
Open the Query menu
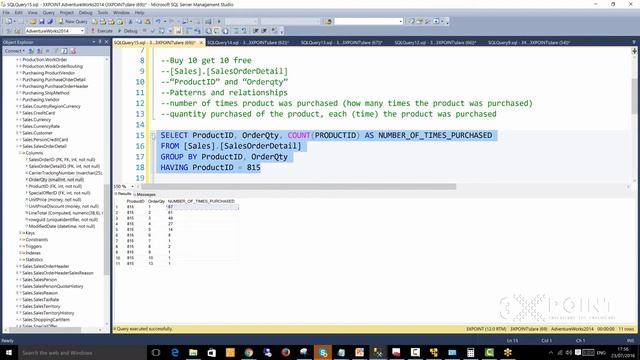pos(48,13)
